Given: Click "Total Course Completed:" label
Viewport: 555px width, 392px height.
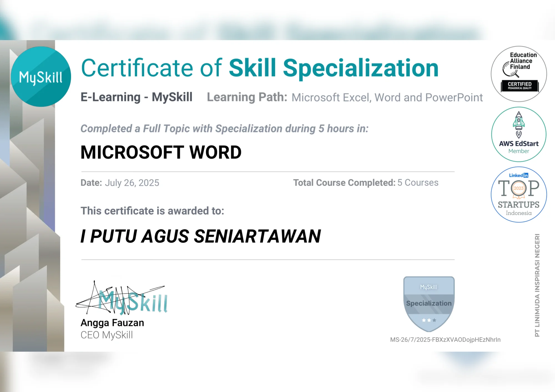Looking at the screenshot, I should tap(344, 183).
